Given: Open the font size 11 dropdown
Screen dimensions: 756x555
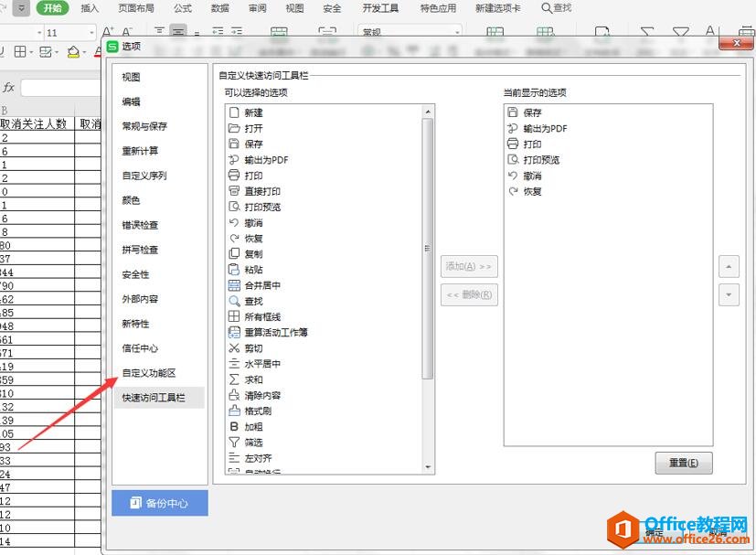Looking at the screenshot, I should [x=91, y=33].
